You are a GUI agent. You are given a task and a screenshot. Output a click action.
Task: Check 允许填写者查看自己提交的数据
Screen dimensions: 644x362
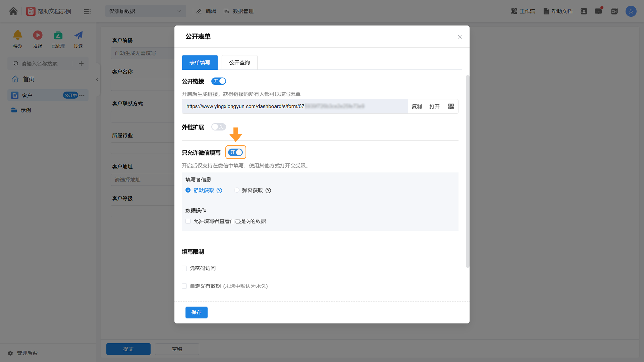point(188,221)
